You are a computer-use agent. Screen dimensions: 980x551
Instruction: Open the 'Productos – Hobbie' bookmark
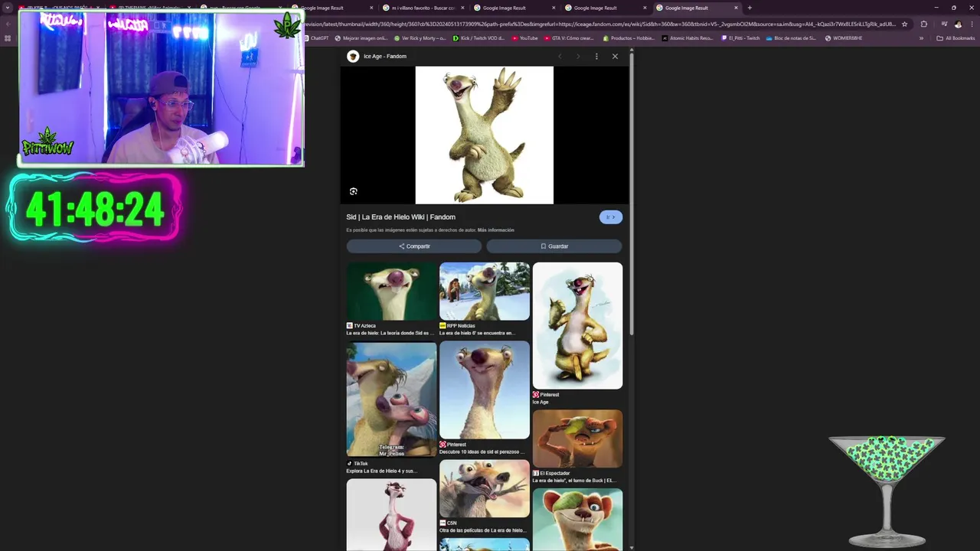[x=629, y=38]
